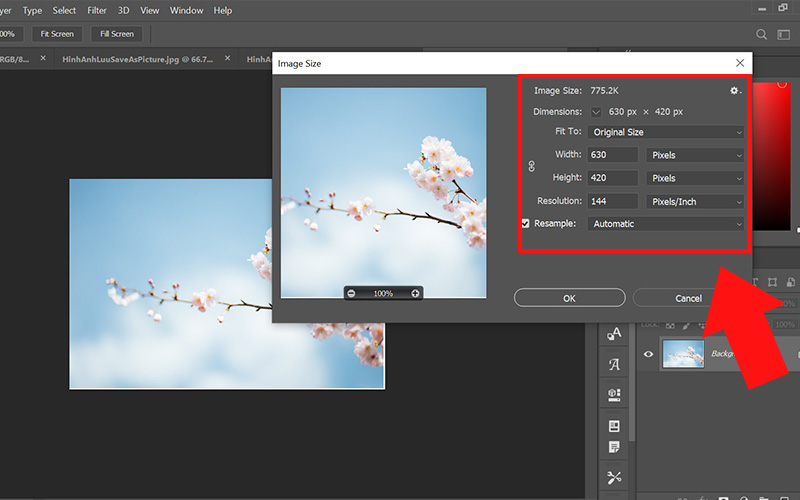This screenshot has height=500, width=800.
Task: Select the Background layer thumbnail
Action: tap(683, 354)
